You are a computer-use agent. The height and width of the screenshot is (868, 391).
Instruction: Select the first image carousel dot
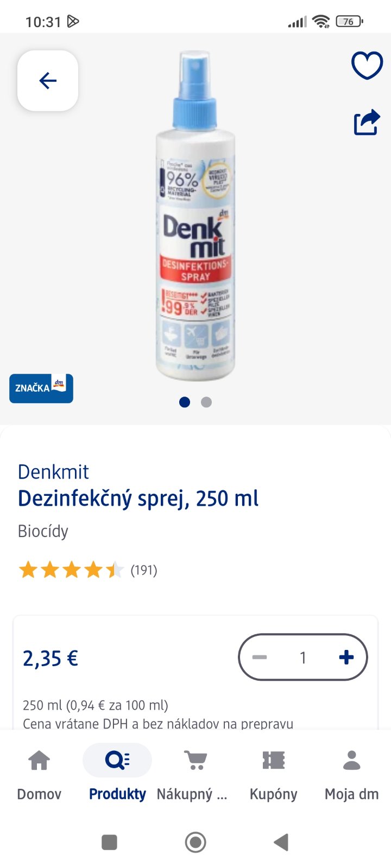click(x=185, y=402)
